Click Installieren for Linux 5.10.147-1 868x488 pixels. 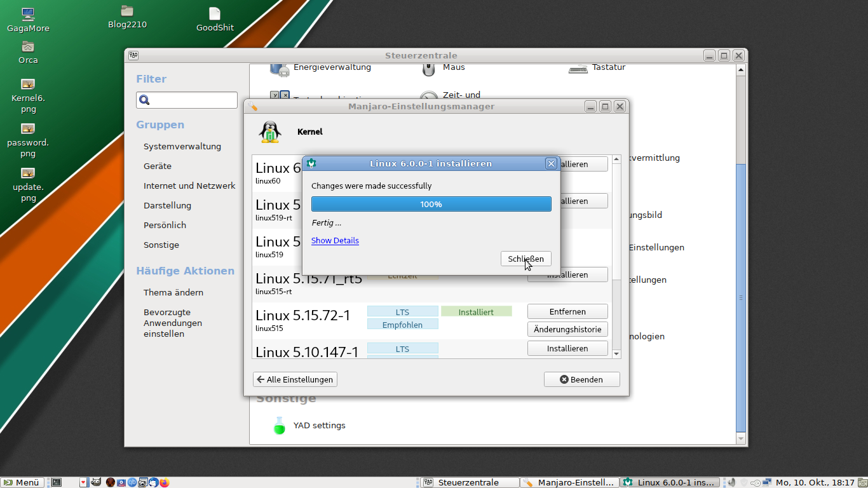click(x=567, y=348)
